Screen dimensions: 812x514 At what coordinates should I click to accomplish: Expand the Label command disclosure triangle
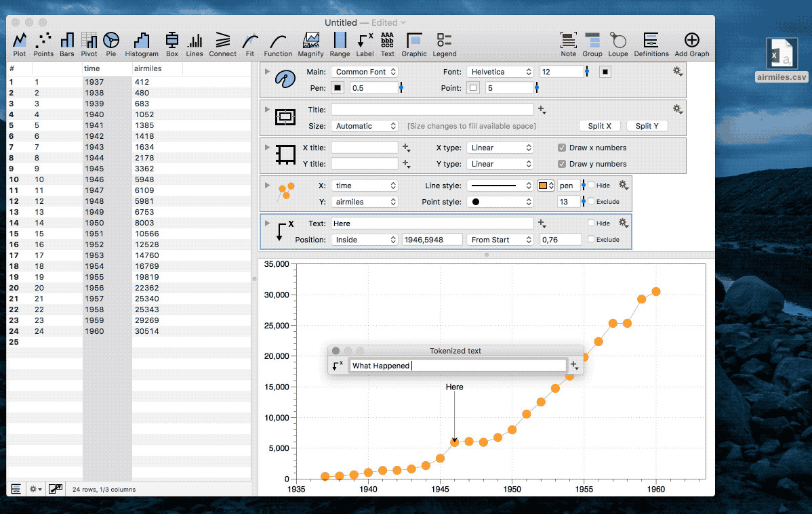pyautogui.click(x=267, y=223)
